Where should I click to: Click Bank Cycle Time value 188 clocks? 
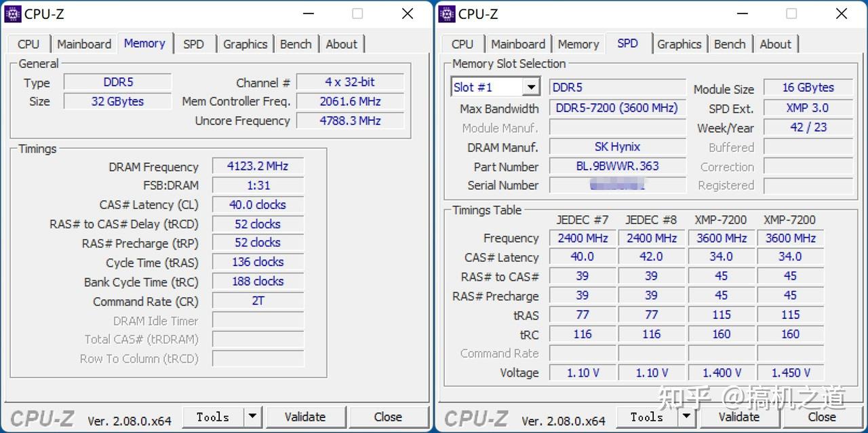[x=258, y=281]
